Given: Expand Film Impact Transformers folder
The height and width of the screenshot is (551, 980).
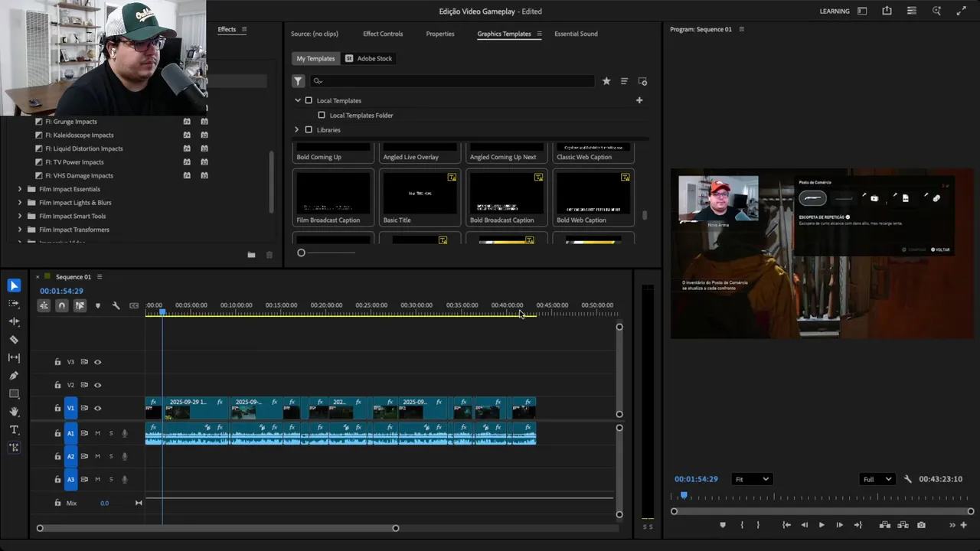Looking at the screenshot, I should pyautogui.click(x=20, y=230).
